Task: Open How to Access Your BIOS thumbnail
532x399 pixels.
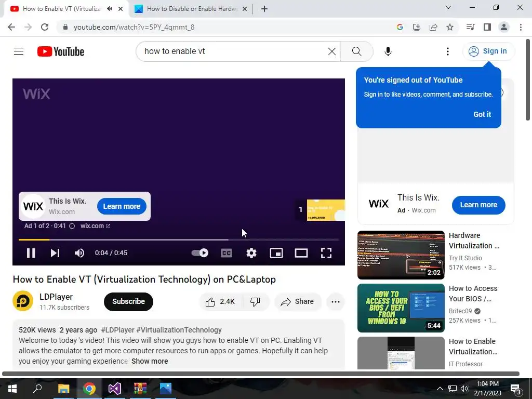Action: (401, 308)
